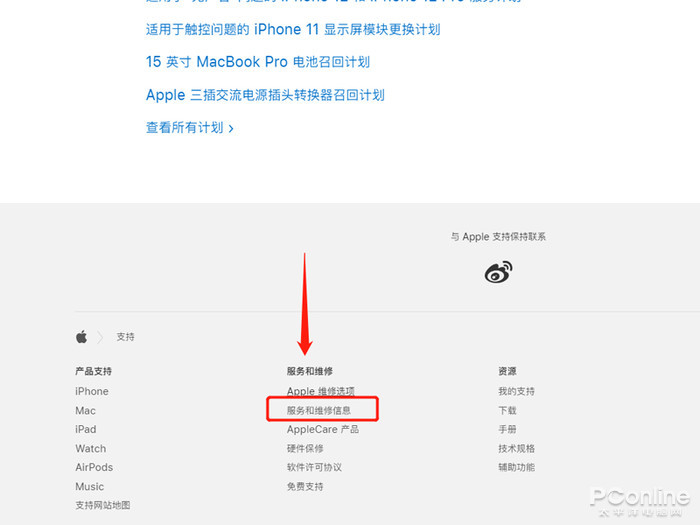Click 支持 in the breadcrumb
Viewport: 700px width, 525px height.
coord(125,337)
